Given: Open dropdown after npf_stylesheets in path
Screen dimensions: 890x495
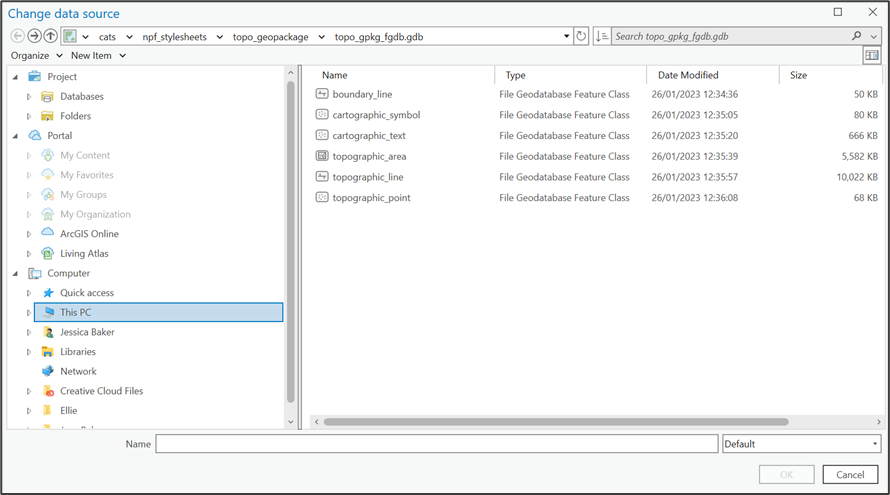Looking at the screenshot, I should [220, 37].
